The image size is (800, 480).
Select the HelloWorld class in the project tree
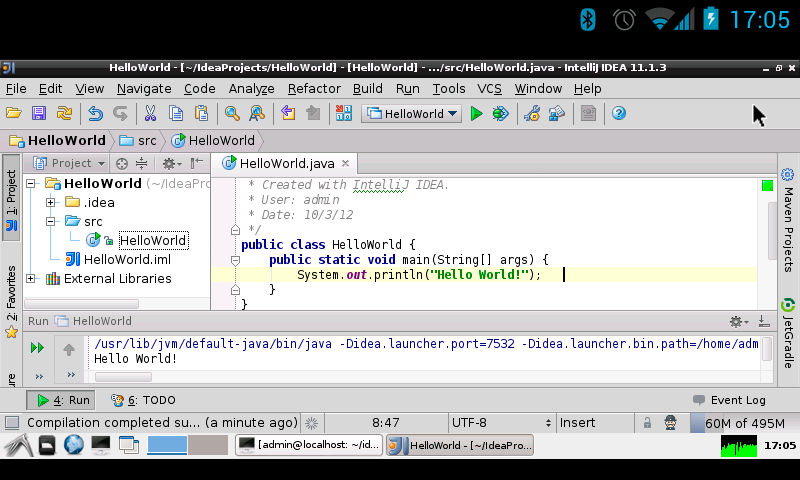point(153,240)
